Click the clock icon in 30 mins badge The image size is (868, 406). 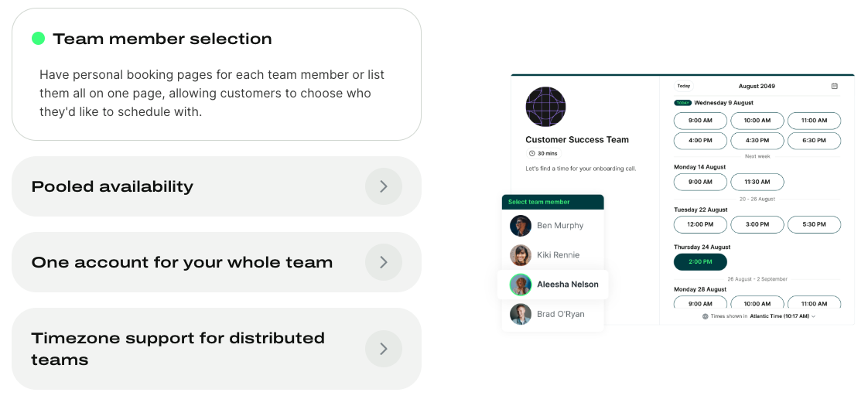click(x=532, y=154)
